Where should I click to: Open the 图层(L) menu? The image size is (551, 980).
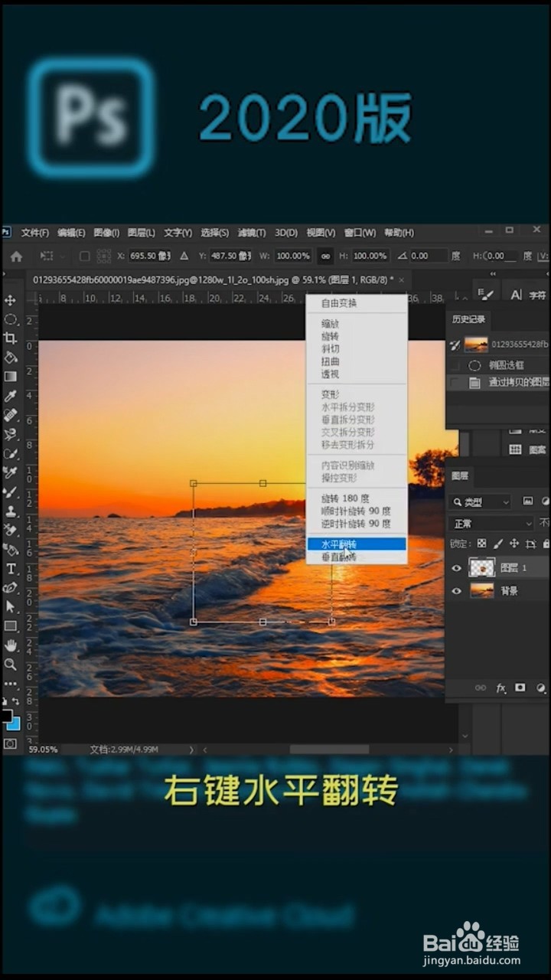click(x=141, y=233)
